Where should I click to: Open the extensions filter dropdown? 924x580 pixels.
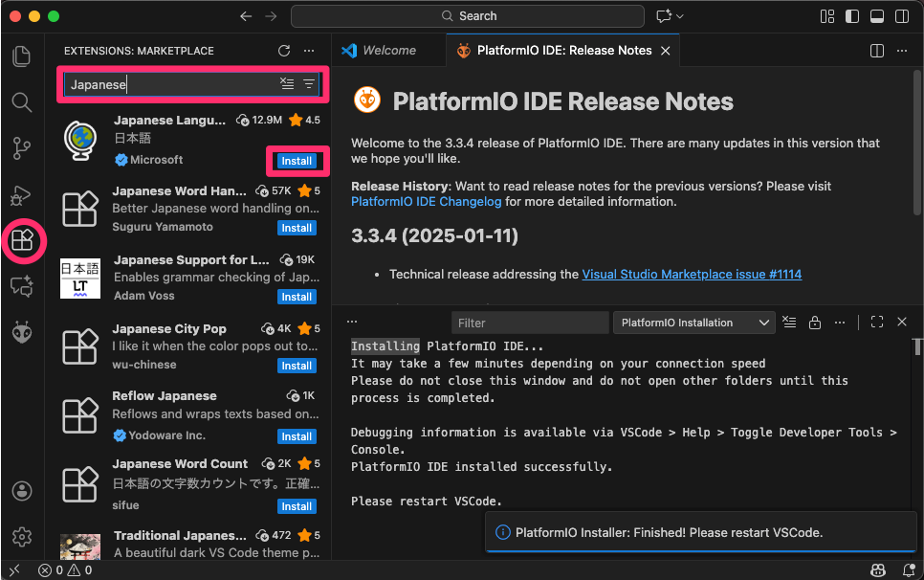(309, 84)
